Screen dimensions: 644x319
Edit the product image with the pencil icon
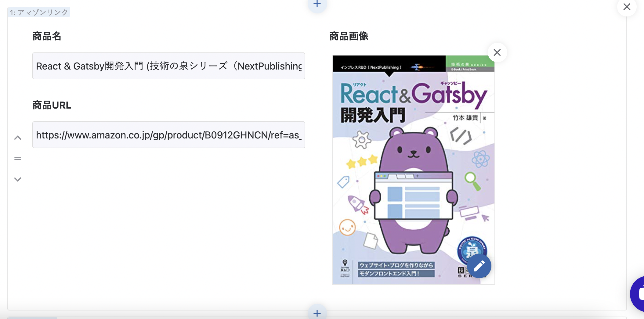479,266
